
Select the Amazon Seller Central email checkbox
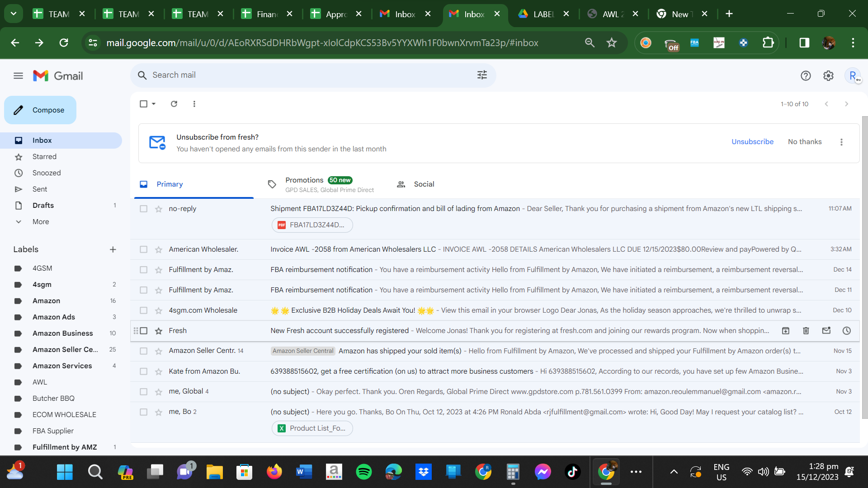[143, 351]
